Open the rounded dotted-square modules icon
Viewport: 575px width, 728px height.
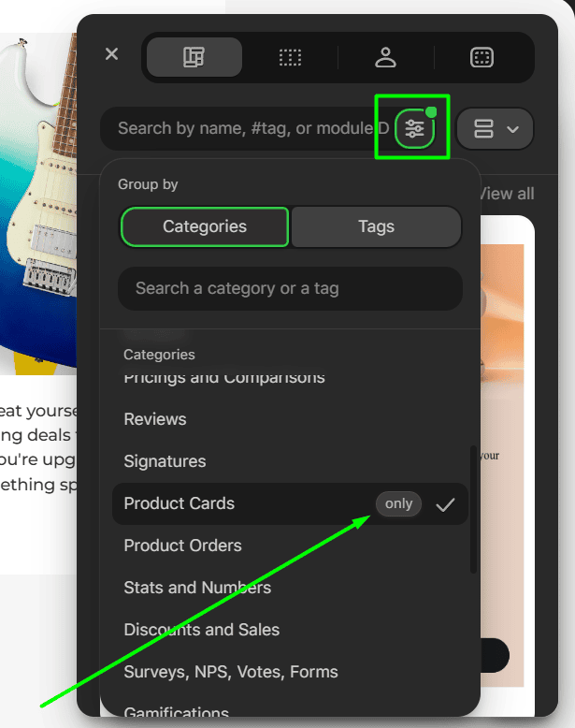482,57
